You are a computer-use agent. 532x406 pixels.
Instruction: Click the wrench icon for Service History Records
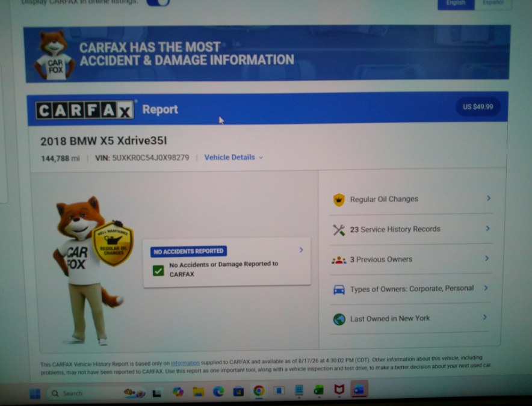(x=339, y=230)
